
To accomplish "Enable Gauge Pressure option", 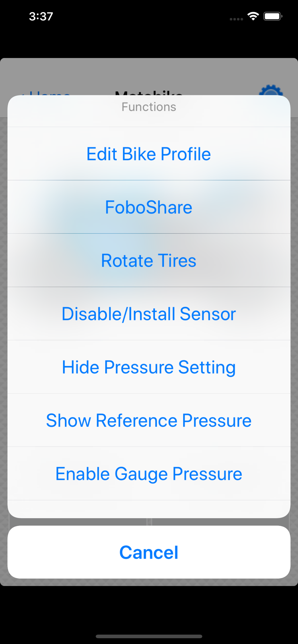I will tap(149, 474).
